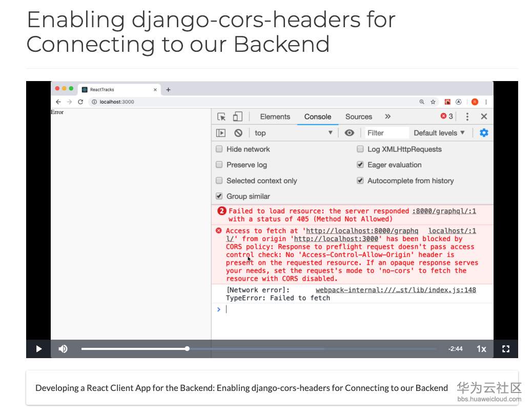This screenshot has height=412, width=532.
Task: Enable Log XMLHttpRequests checkbox
Action: click(360, 149)
